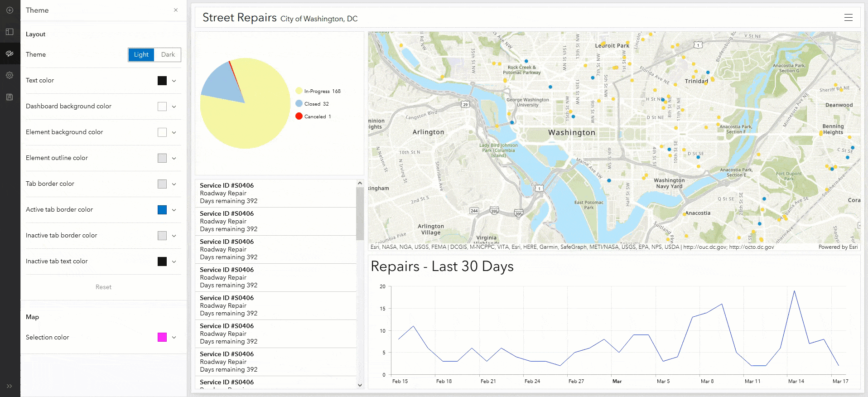Image resolution: width=868 pixels, height=397 pixels.
Task: Click the service list scroll-up arrow
Action: coord(360,183)
